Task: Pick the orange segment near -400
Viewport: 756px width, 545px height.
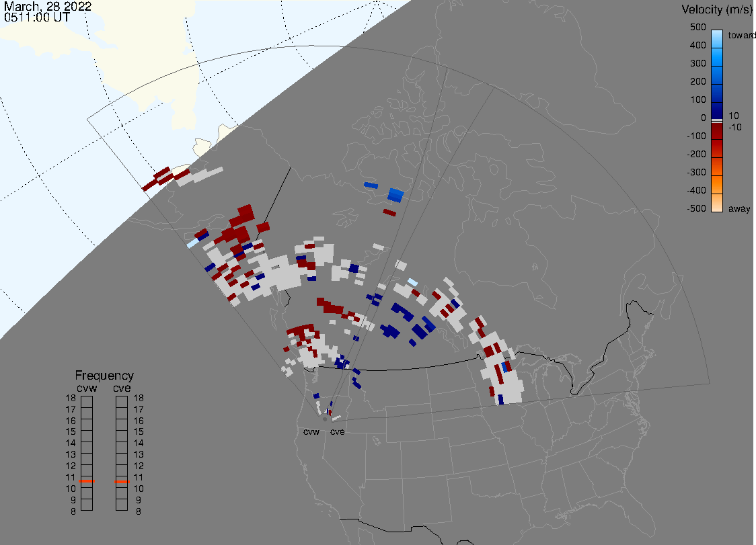Action: click(x=717, y=184)
